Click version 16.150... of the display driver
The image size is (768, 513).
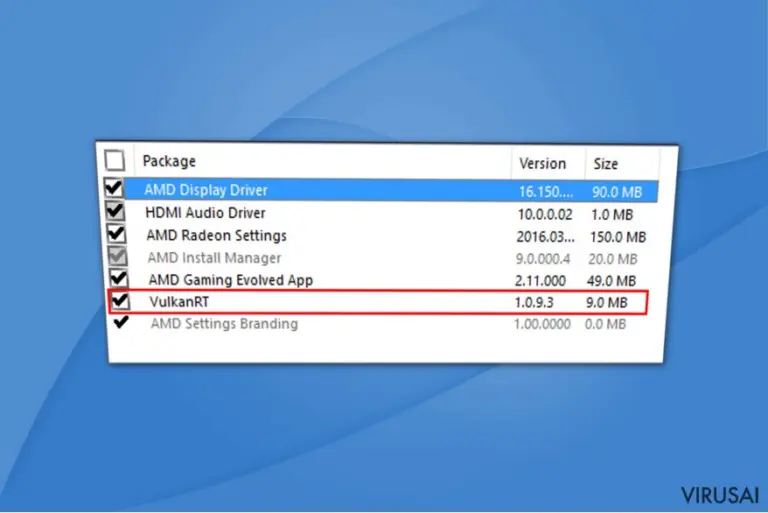point(546,192)
